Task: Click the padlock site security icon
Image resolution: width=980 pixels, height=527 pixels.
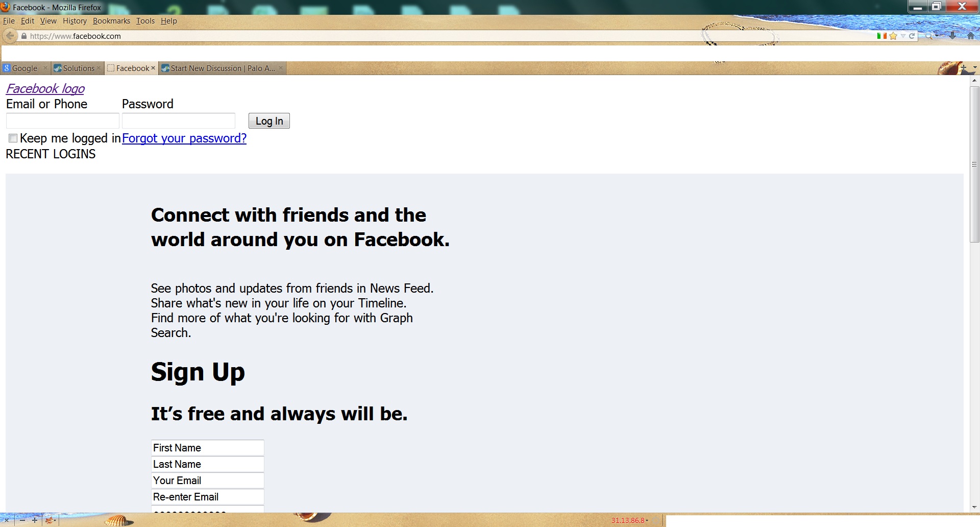Action: pyautogui.click(x=23, y=36)
